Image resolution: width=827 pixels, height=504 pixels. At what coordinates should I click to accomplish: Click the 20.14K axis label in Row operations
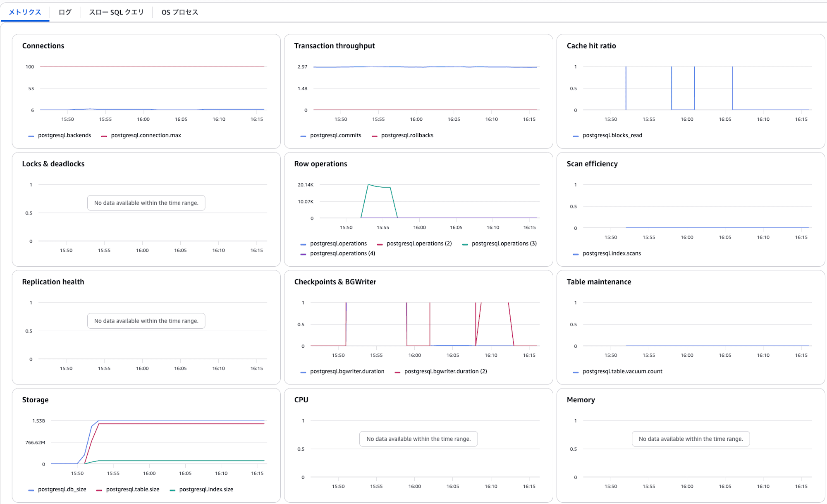306,185
